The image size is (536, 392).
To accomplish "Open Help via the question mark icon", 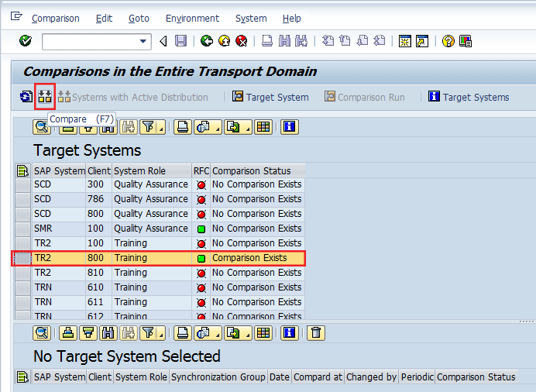I will 448,41.
